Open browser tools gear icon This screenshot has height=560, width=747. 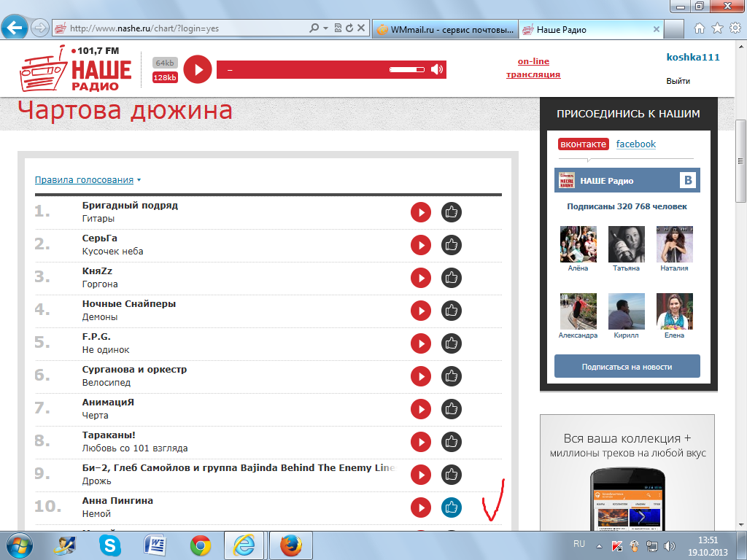(735, 28)
